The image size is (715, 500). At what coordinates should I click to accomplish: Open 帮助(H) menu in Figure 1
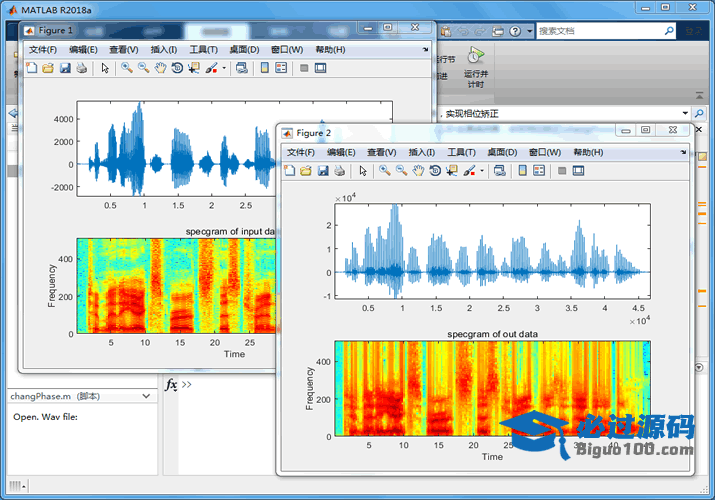point(331,50)
